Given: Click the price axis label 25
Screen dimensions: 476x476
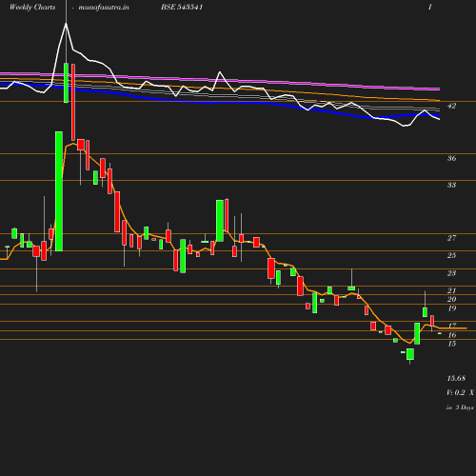Looking at the screenshot, I should [x=451, y=255].
